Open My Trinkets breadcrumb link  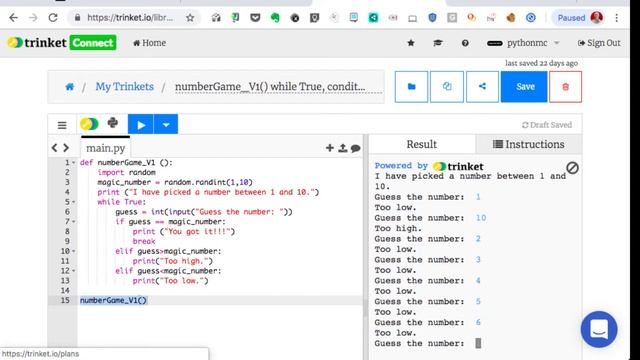124,87
